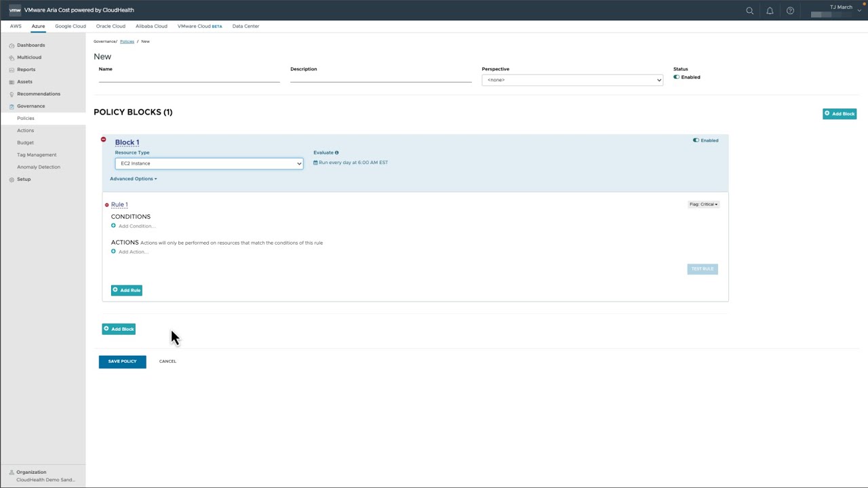Click the Multicloud sidebar icon
This screenshot has height=488, width=868.
tap(12, 58)
